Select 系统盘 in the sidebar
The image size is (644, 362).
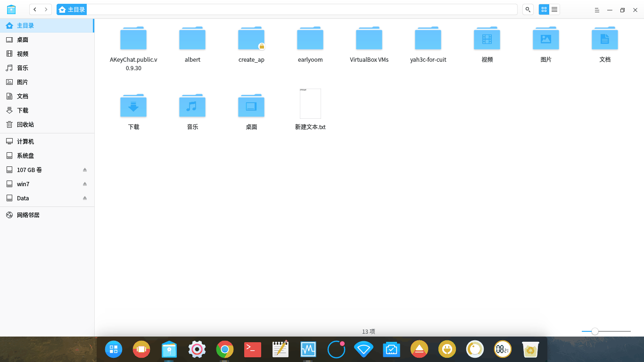47,156
